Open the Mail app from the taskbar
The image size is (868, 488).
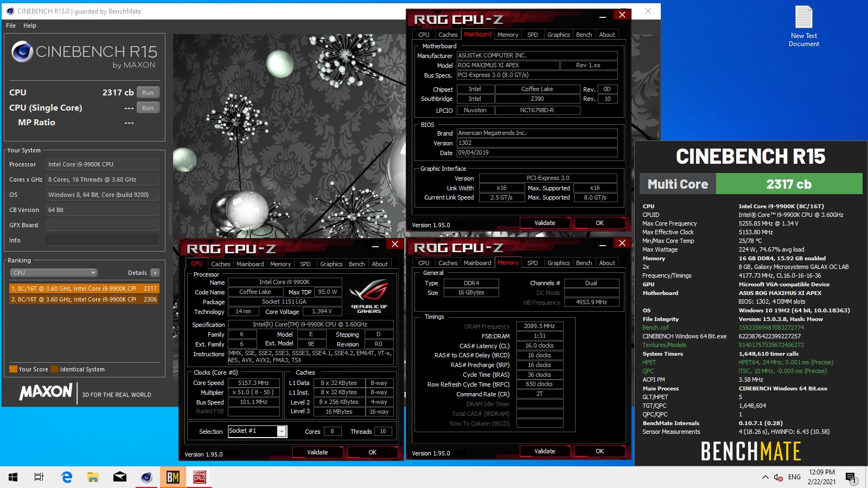coord(120,477)
